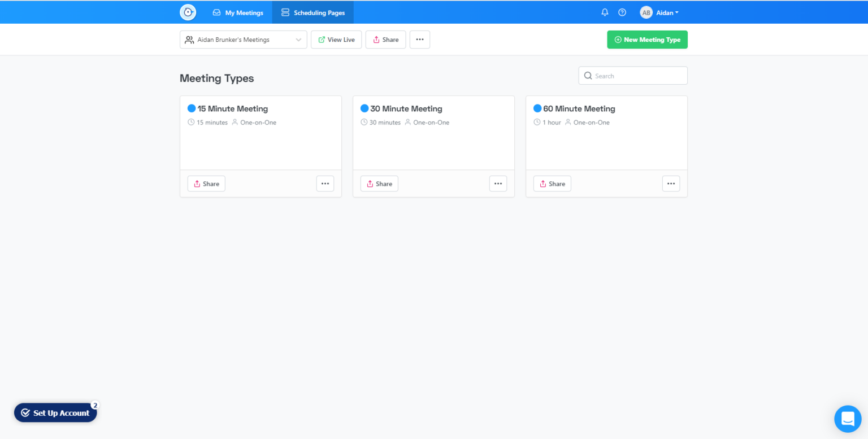Screen dimensions: 868x439
Task: Click the checkmark icon on Set Up Account
Action: (x=25, y=412)
